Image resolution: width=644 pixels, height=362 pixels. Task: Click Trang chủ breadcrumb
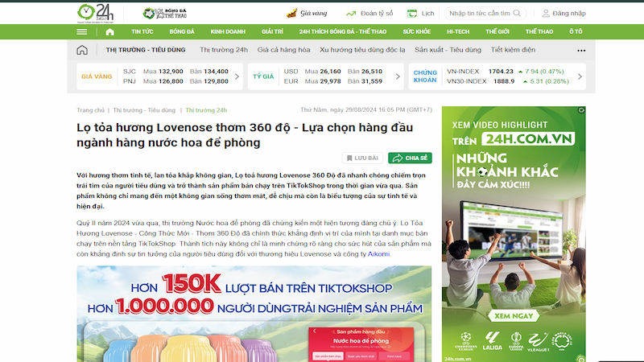coord(90,110)
